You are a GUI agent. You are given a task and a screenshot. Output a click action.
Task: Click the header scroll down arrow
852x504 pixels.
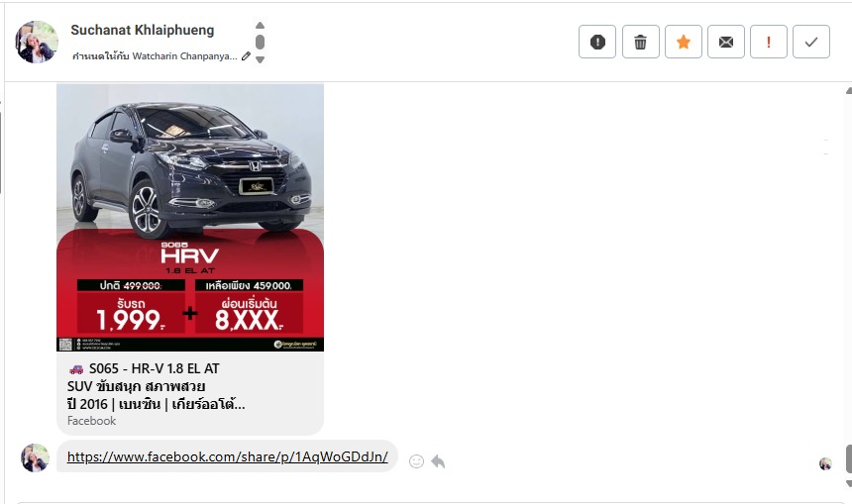coord(260,59)
